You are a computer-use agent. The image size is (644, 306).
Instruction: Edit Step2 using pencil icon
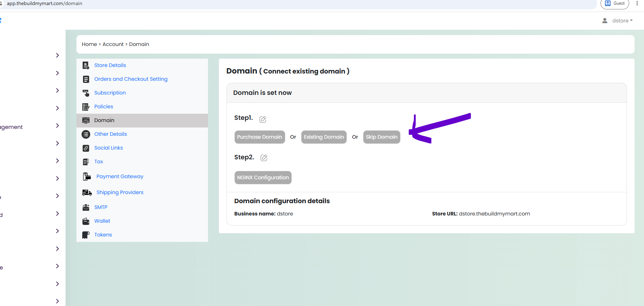click(x=264, y=158)
